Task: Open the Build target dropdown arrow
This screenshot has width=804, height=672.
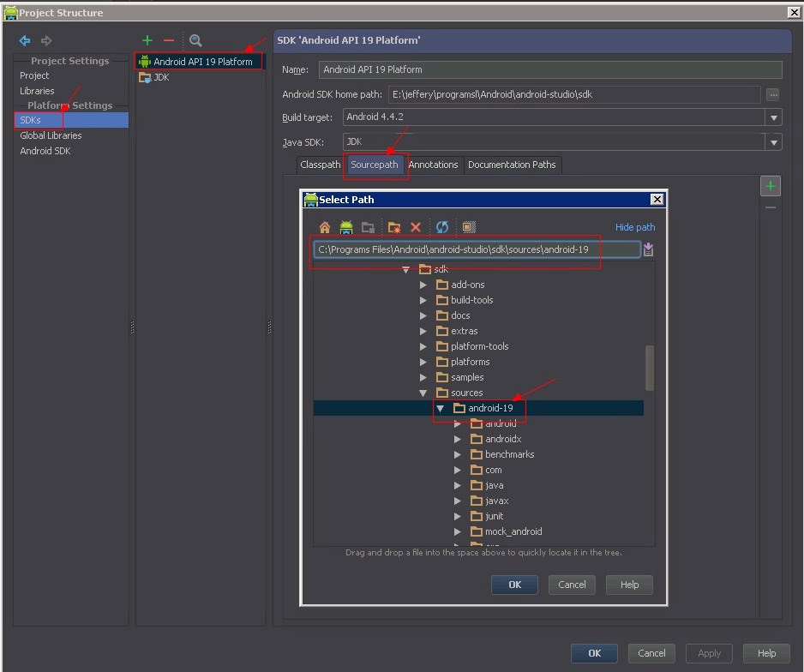Action: point(773,117)
